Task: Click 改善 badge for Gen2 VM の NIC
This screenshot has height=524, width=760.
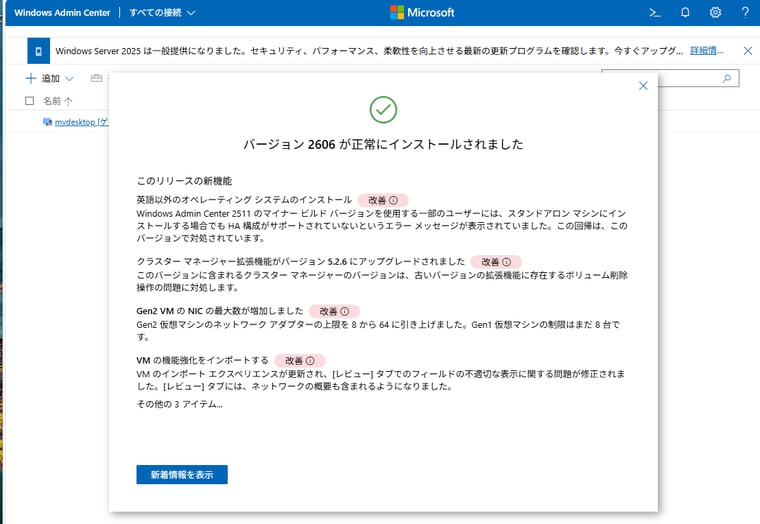Action: tap(334, 311)
